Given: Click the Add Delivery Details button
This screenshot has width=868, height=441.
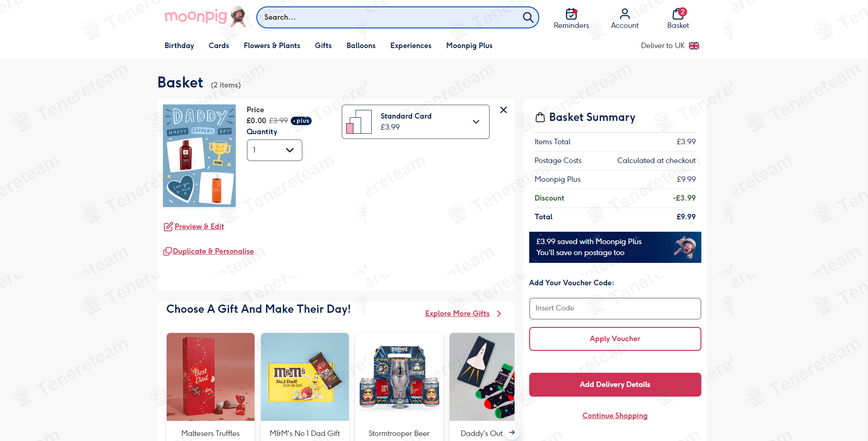Looking at the screenshot, I should tap(615, 385).
